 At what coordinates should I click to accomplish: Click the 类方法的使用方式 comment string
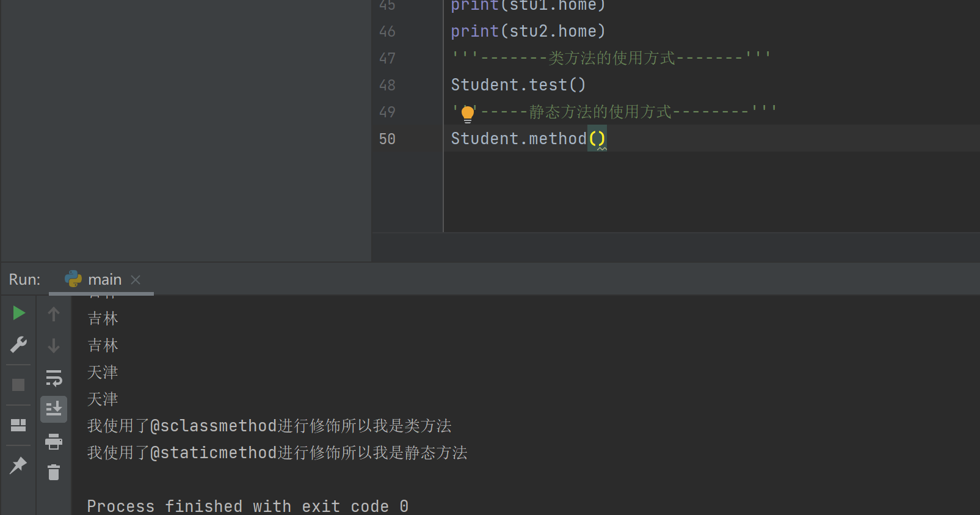(611, 58)
